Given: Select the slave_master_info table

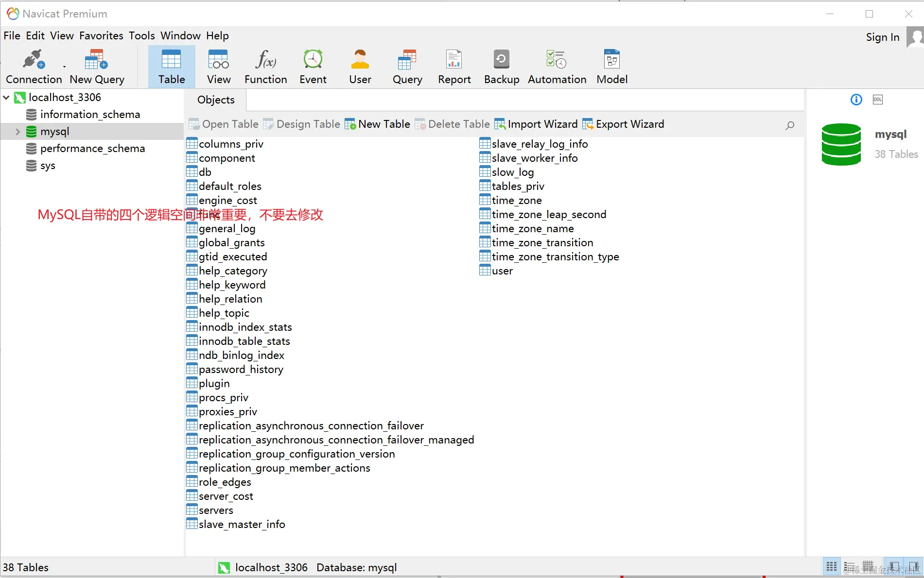Looking at the screenshot, I should [236, 524].
